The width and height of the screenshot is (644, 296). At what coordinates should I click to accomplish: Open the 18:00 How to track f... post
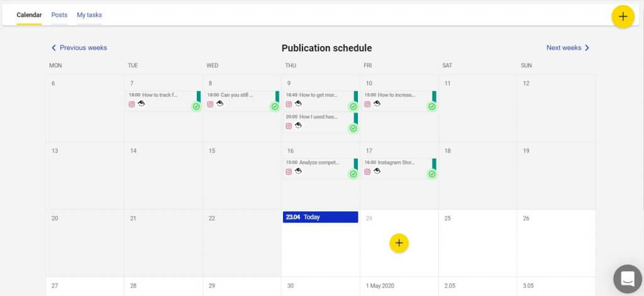coord(164,101)
